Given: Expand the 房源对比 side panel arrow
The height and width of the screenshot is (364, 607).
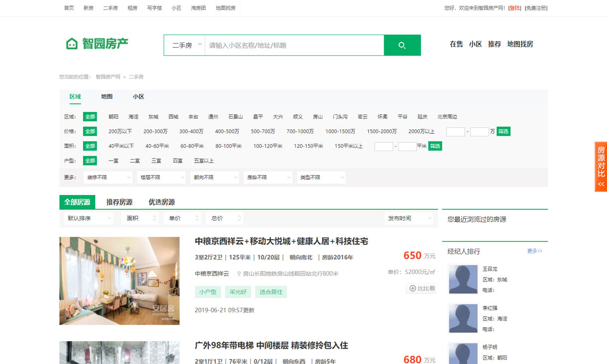Looking at the screenshot, I should pos(601,184).
